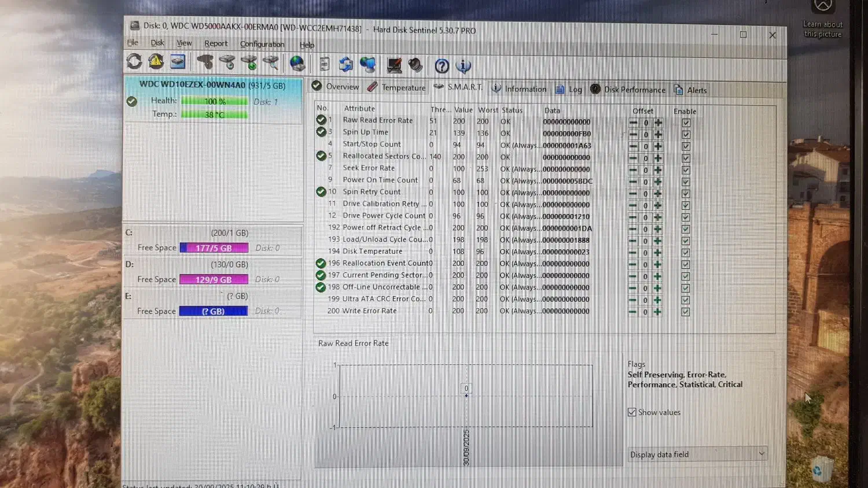The height and width of the screenshot is (488, 868).
Task: Open the Configuration menu
Action: (x=262, y=44)
